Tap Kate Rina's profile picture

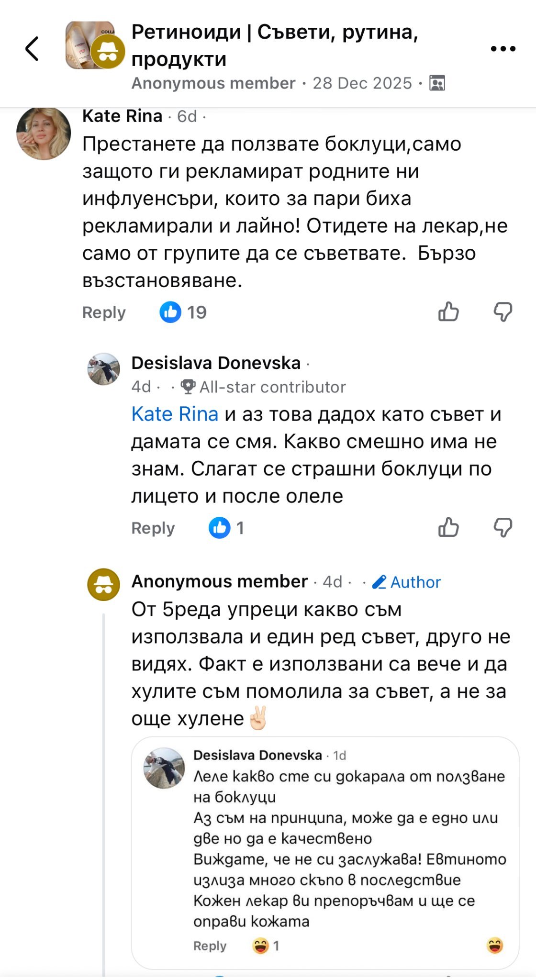pos(44,134)
